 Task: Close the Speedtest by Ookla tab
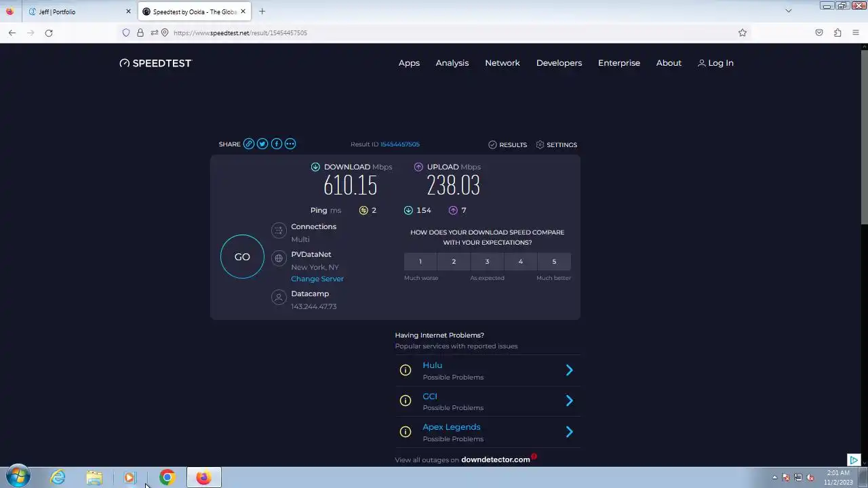pos(243,12)
